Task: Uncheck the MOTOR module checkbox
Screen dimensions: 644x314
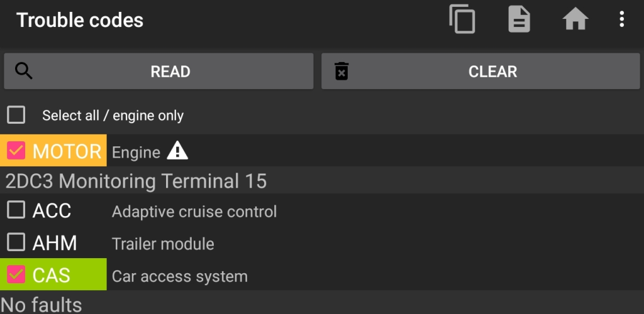Action: (16, 151)
